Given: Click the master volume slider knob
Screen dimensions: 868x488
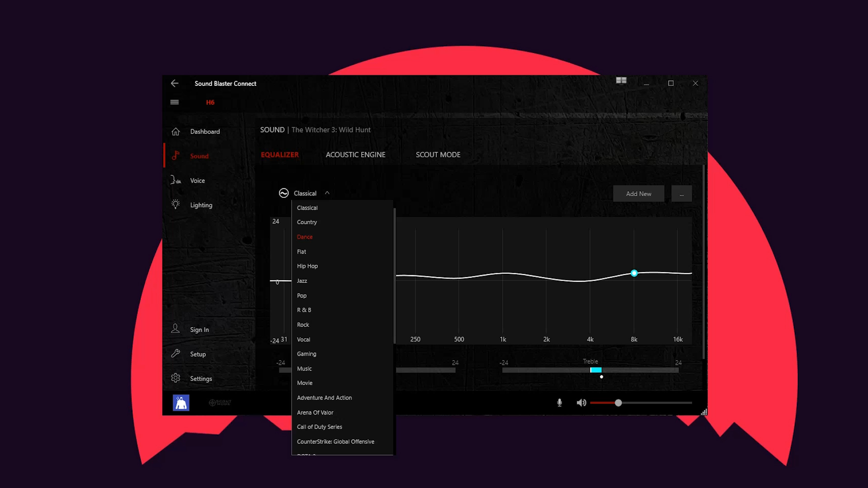Looking at the screenshot, I should (618, 403).
